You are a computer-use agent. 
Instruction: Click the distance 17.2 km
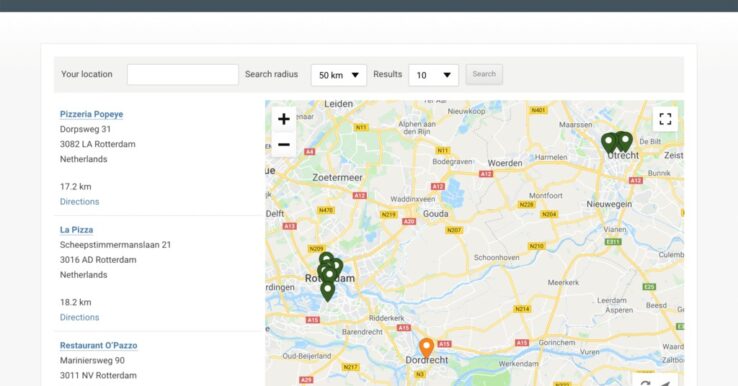[75, 186]
